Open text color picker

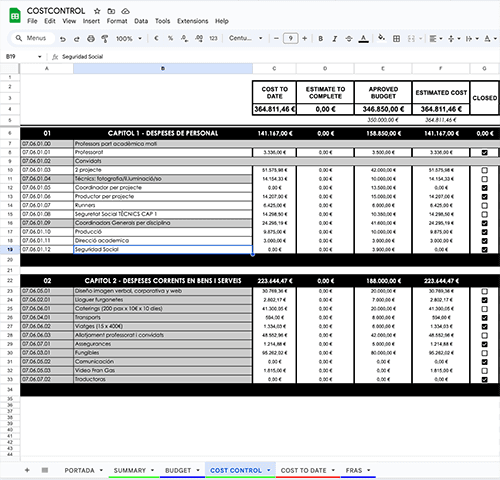363,39
